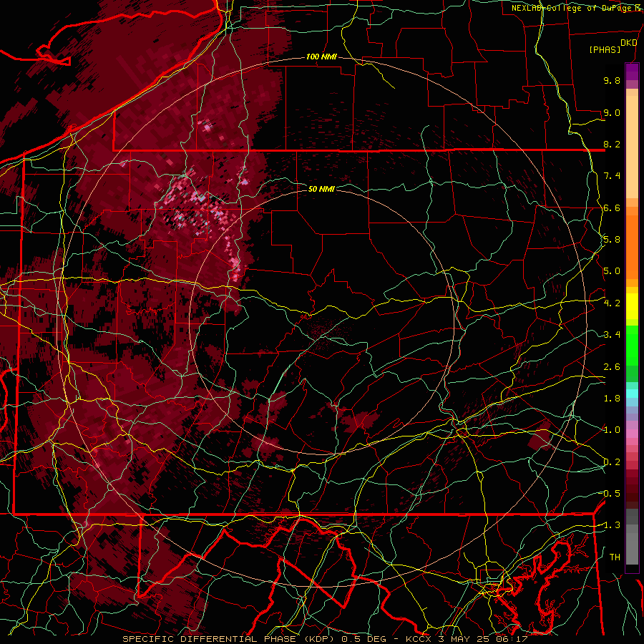Select the 3.4 scale value

coord(612,335)
